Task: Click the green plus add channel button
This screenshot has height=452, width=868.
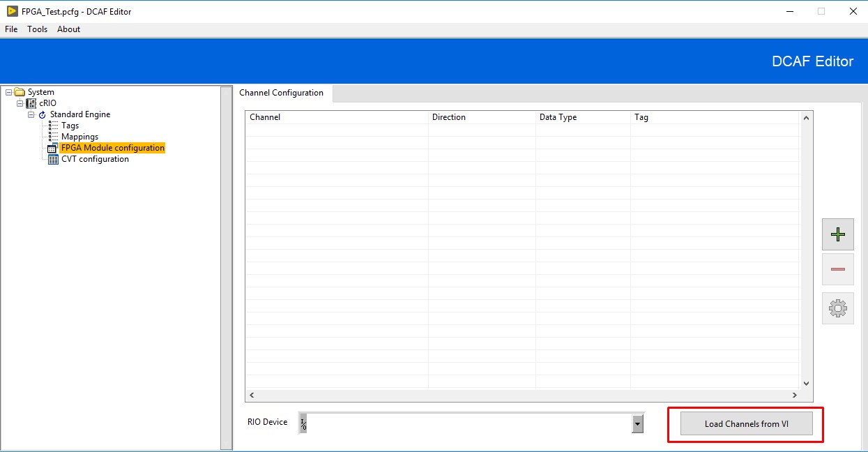Action: tap(838, 234)
